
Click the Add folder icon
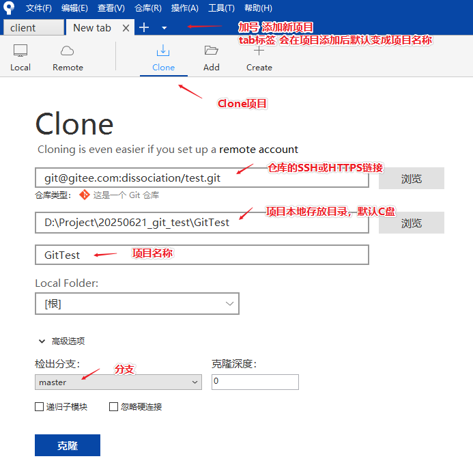212,51
